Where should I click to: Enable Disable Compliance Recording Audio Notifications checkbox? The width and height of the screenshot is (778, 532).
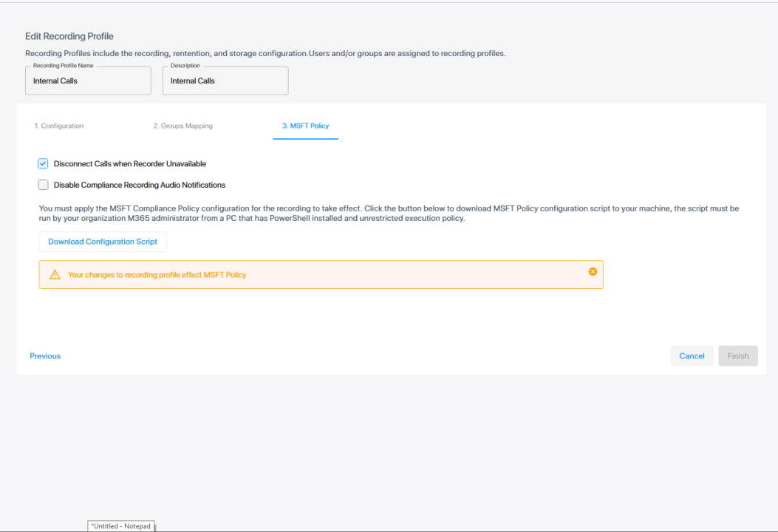pos(43,185)
